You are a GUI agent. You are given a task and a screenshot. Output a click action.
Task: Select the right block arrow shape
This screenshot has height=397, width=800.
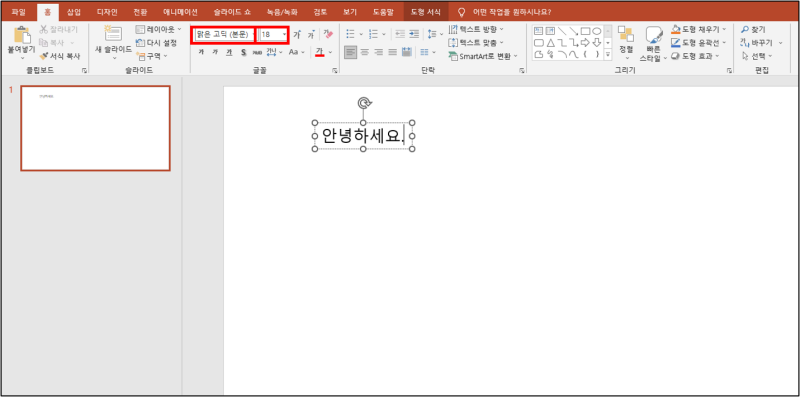(585, 42)
